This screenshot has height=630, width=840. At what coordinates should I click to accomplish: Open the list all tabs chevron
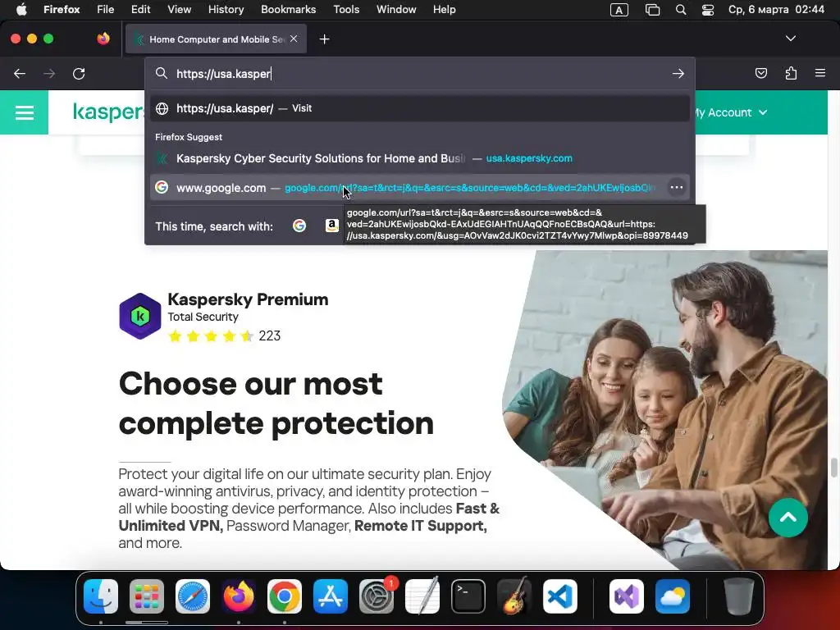[791, 39]
